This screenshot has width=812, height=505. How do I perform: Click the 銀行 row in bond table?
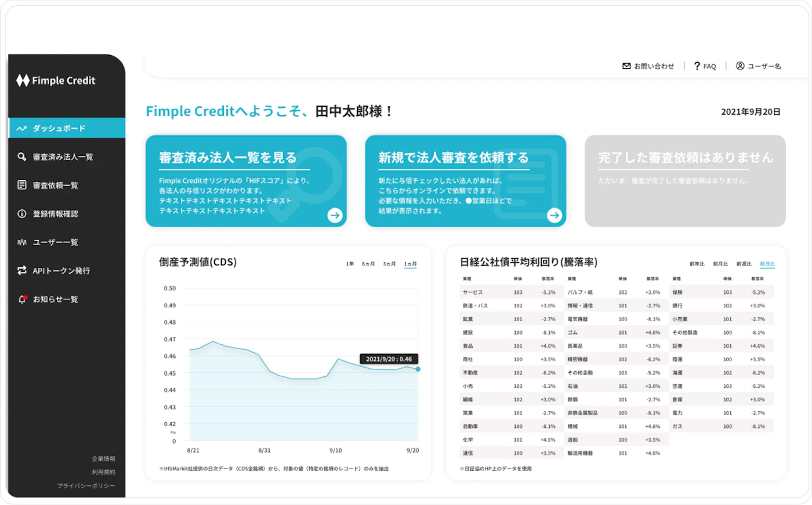coord(722,306)
